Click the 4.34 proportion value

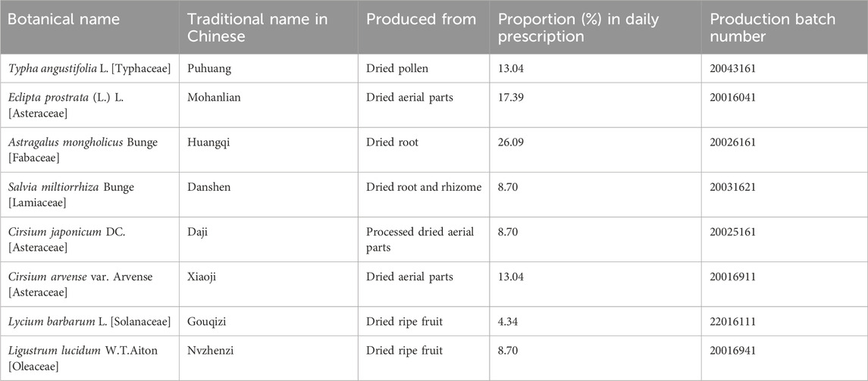click(x=508, y=322)
